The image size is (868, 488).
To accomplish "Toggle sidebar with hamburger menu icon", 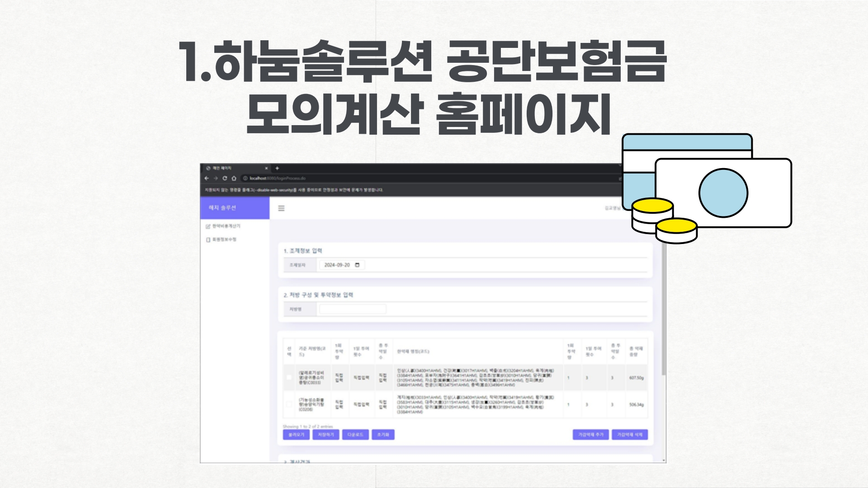I will tap(281, 208).
